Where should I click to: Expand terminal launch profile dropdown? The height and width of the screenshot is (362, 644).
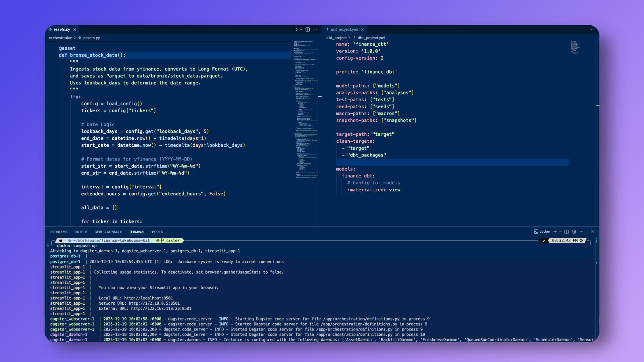(x=560, y=232)
